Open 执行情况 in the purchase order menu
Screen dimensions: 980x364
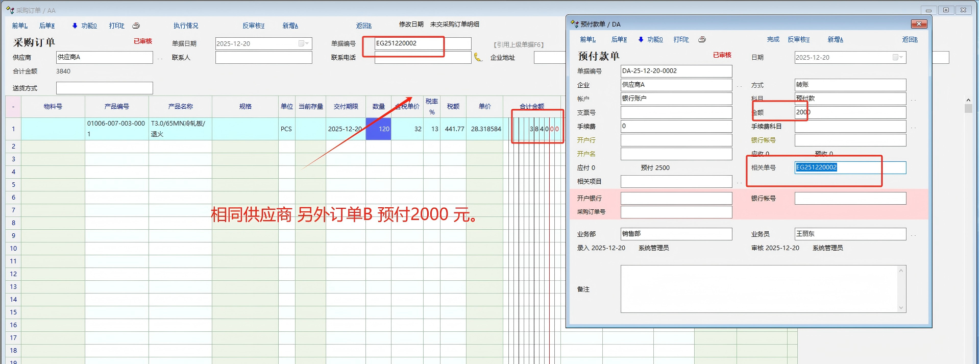pos(186,26)
